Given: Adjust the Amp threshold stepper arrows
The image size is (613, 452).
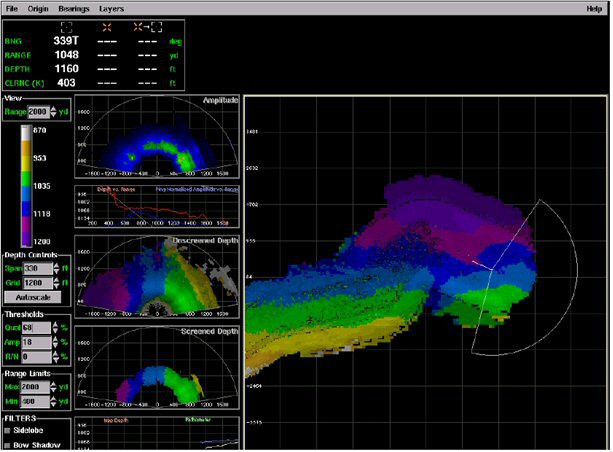Looking at the screenshot, I should click(x=56, y=342).
